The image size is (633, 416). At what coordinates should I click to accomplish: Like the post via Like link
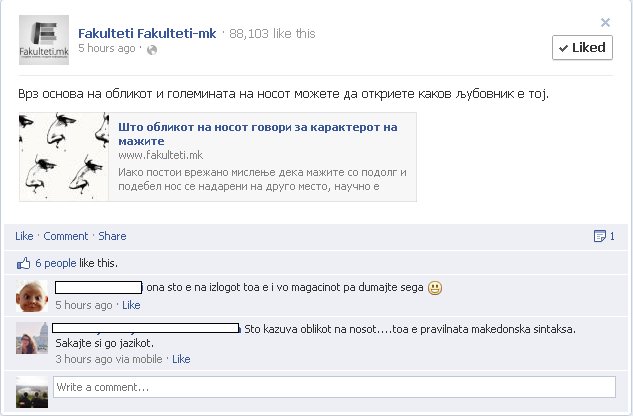pos(24,236)
